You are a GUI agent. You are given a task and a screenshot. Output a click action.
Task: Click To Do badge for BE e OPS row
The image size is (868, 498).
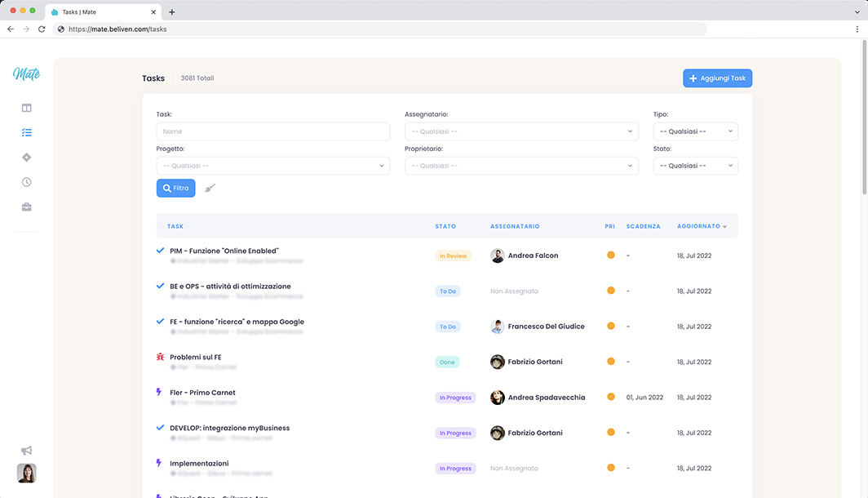[x=448, y=291]
